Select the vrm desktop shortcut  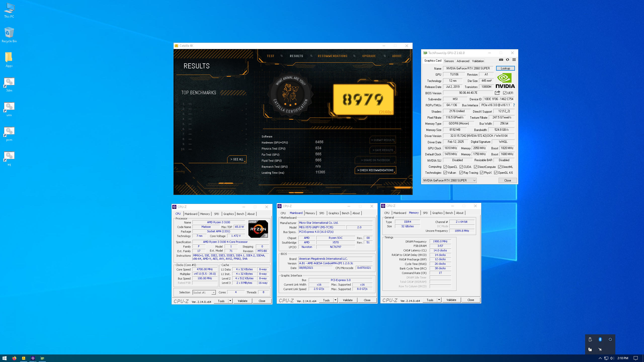click(9, 109)
